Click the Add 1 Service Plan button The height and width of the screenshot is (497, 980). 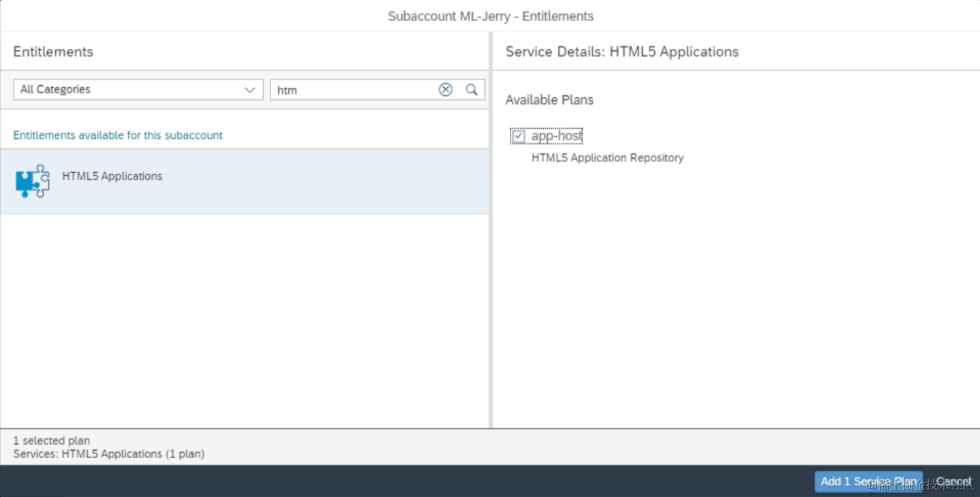tap(868, 481)
